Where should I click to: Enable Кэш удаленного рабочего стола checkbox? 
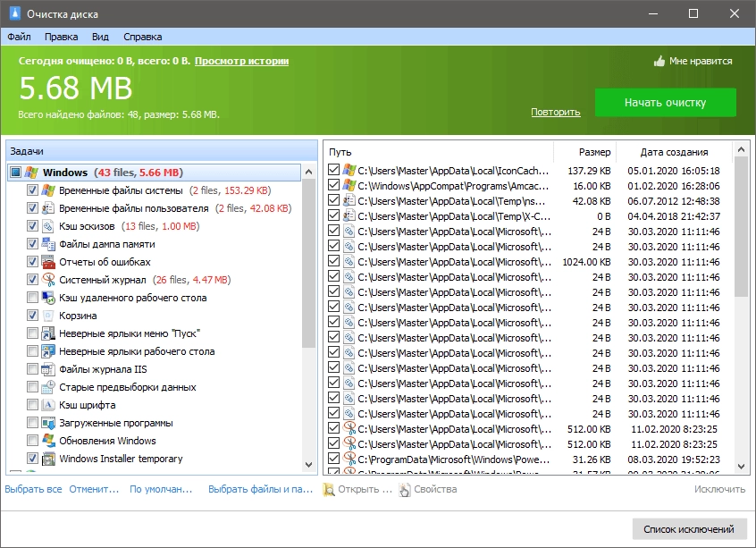click(x=32, y=297)
